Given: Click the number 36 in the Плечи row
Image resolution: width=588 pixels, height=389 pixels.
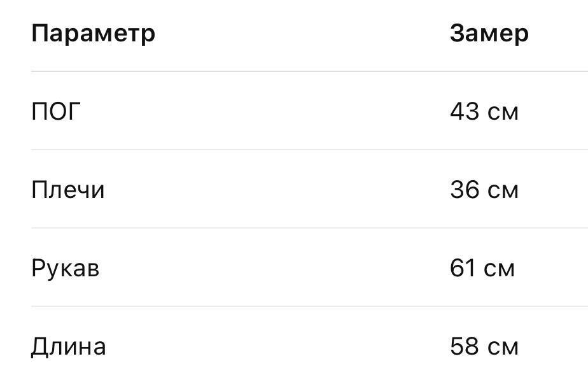Looking at the screenshot, I should [465, 190].
